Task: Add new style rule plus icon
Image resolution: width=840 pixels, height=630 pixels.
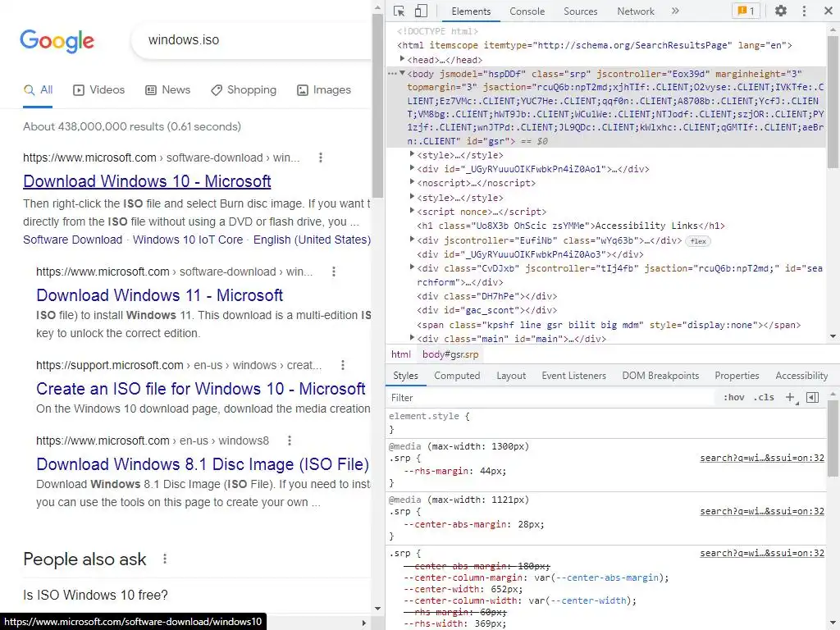Action: tap(791, 398)
